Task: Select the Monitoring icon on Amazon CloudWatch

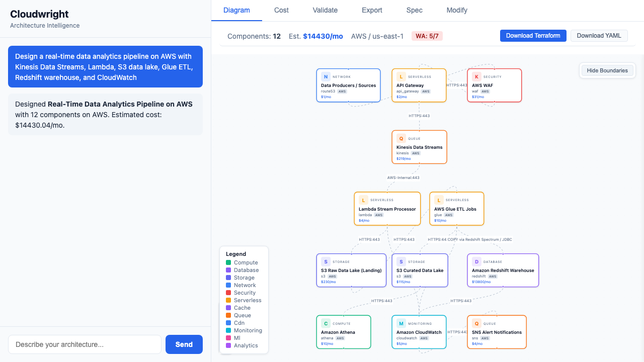Action: (401, 323)
